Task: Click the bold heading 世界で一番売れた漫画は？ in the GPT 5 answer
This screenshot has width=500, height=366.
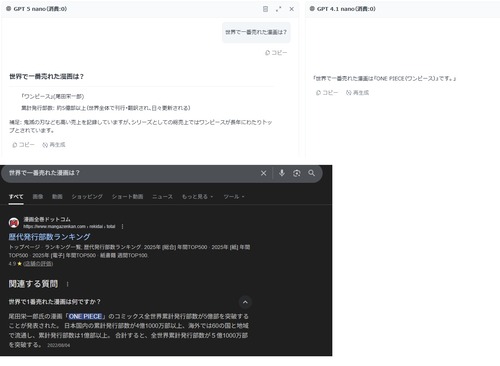Action: [46, 77]
